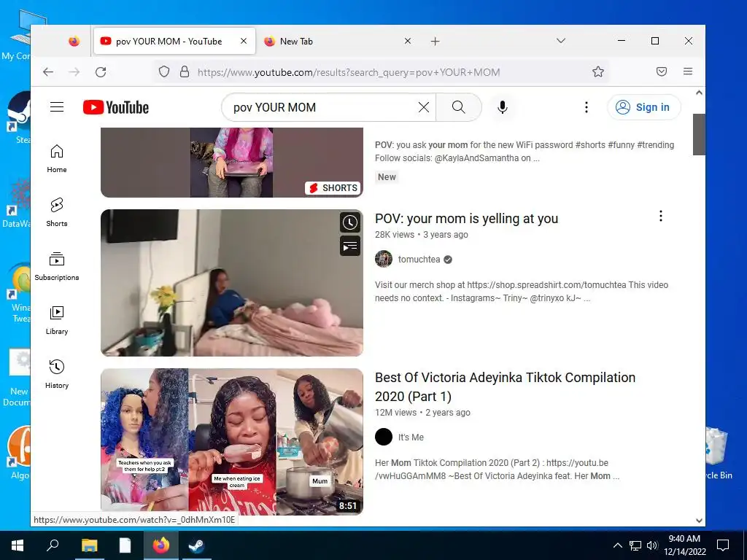Open History in sidebar
The width and height of the screenshot is (747, 560).
click(x=57, y=374)
